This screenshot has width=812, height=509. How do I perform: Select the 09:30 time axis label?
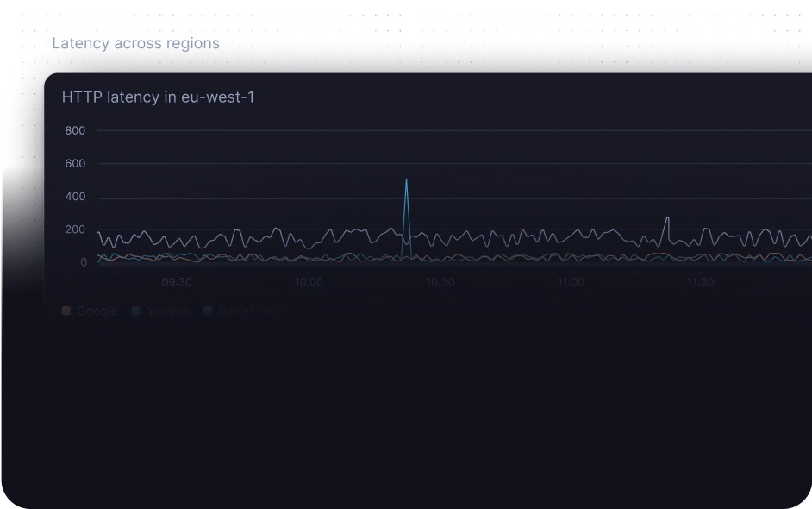pos(177,282)
